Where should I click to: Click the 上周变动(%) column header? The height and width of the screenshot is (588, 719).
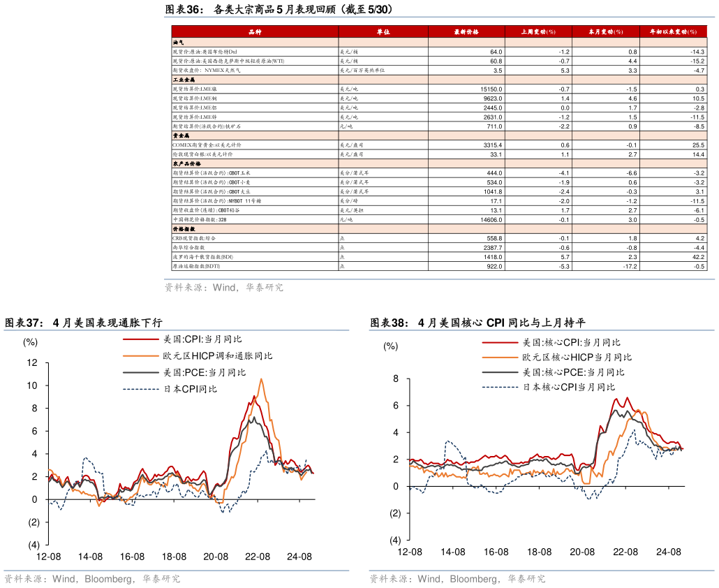[x=538, y=32]
